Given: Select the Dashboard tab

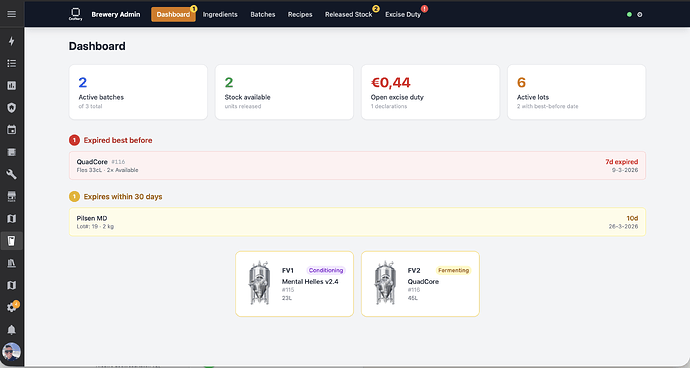Looking at the screenshot, I should pos(173,15).
